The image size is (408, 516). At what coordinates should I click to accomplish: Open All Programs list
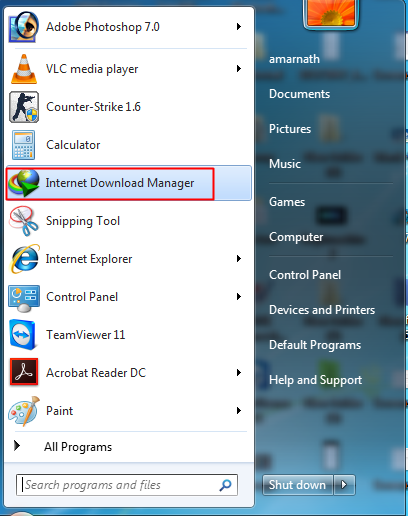tap(78, 447)
